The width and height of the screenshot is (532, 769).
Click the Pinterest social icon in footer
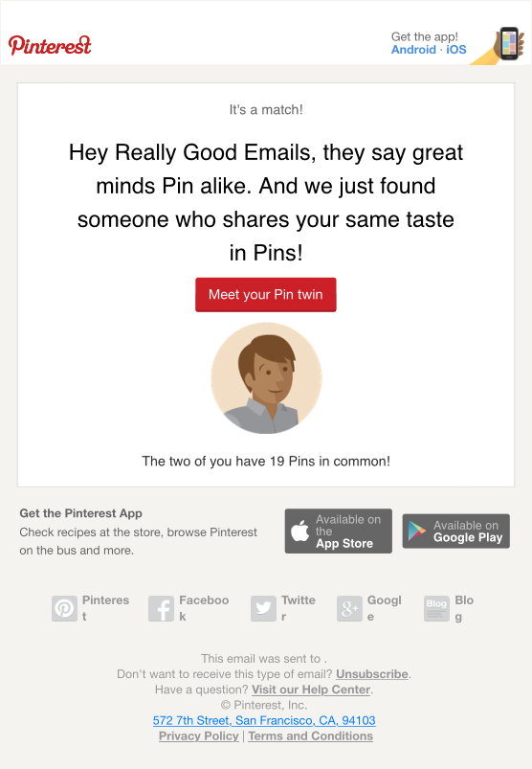point(65,609)
